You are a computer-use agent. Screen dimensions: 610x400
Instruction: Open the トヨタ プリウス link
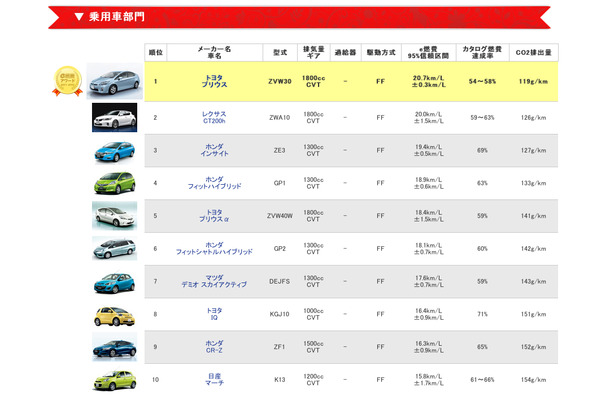tap(214, 81)
